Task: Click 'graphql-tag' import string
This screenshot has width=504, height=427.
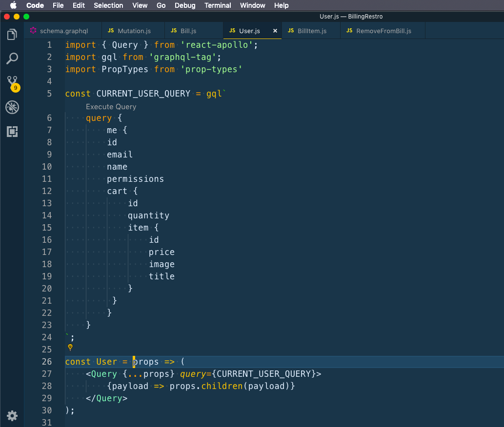Action: tap(182, 57)
